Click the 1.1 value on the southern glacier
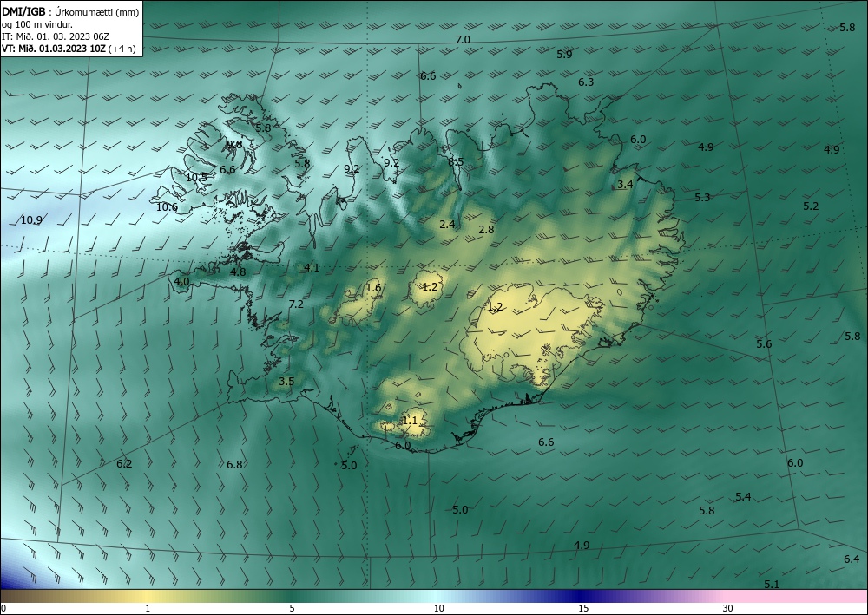The width and height of the screenshot is (868, 615). 409,421
